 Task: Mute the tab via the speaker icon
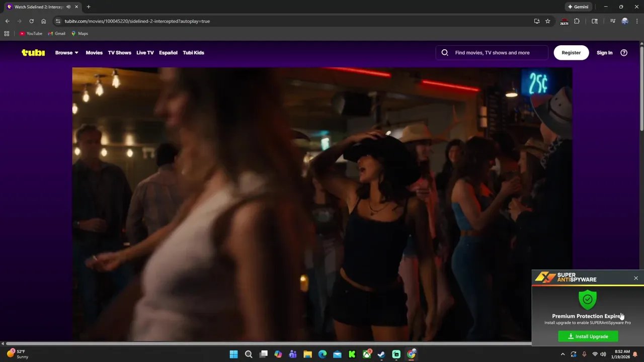click(x=68, y=7)
